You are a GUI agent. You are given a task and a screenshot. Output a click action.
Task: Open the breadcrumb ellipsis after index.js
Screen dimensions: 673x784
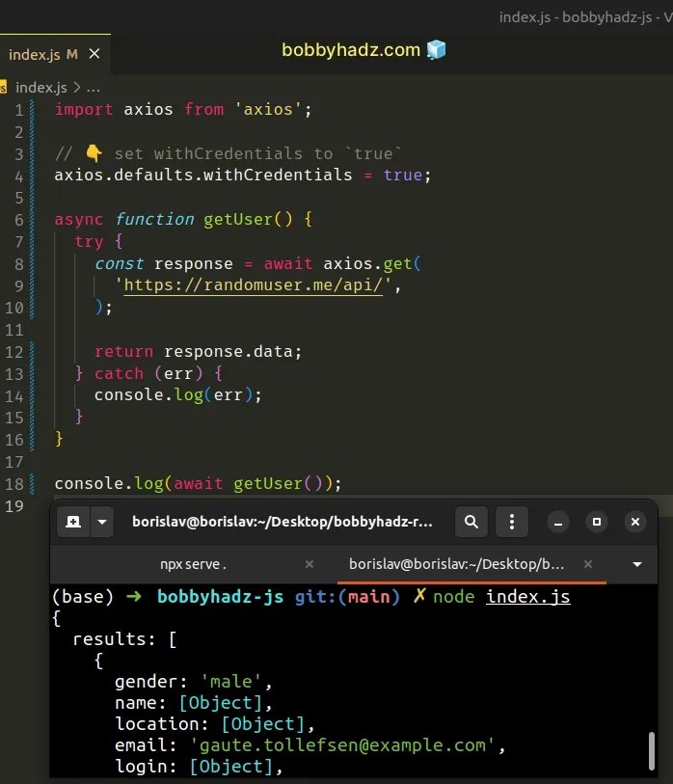[x=93, y=89]
